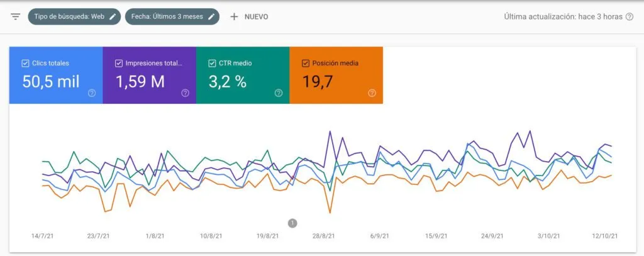Uncheck the CTR medio checkbox
This screenshot has width=644, height=256.
click(212, 64)
